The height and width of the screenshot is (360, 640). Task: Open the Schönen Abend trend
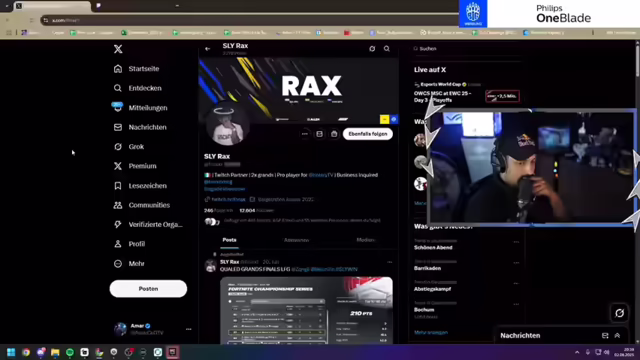coord(433,247)
